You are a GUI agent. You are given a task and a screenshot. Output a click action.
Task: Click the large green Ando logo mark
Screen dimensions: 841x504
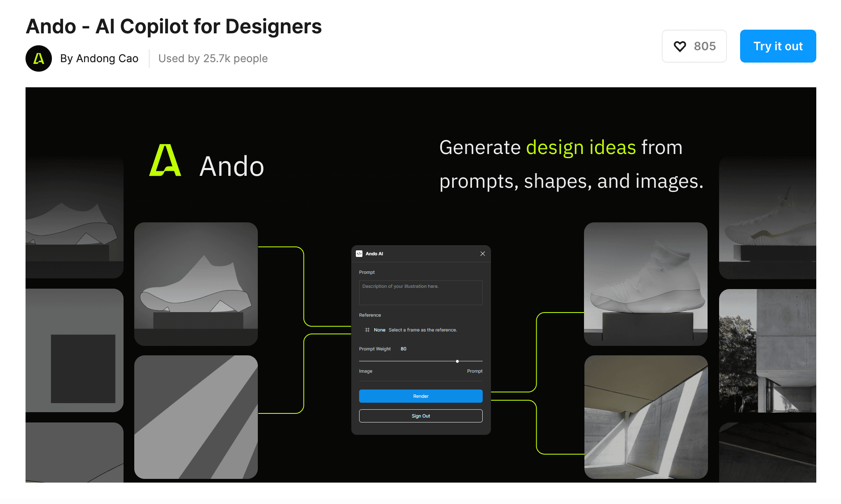click(165, 161)
